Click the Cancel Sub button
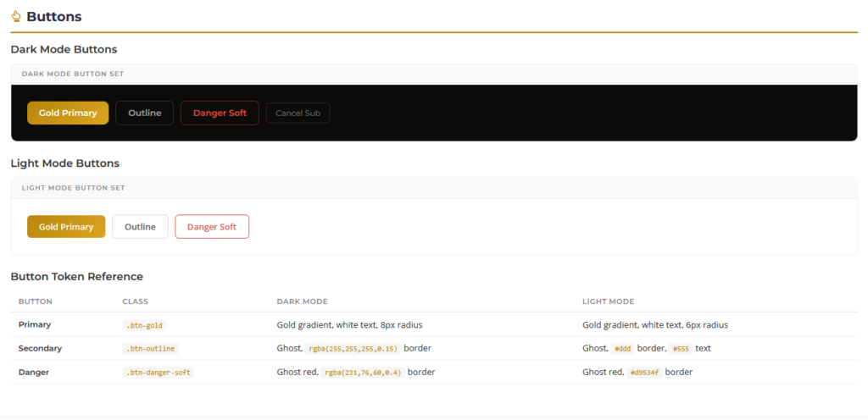 pos(298,113)
